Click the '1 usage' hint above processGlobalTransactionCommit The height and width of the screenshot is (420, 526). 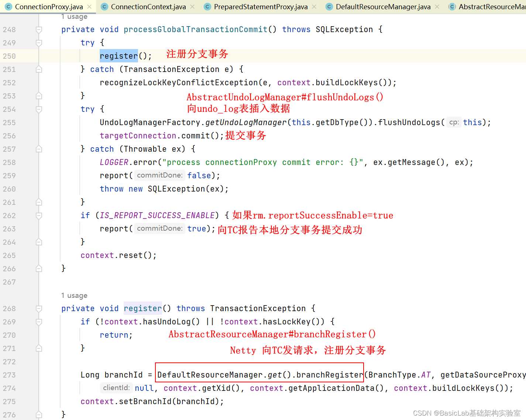pos(74,17)
